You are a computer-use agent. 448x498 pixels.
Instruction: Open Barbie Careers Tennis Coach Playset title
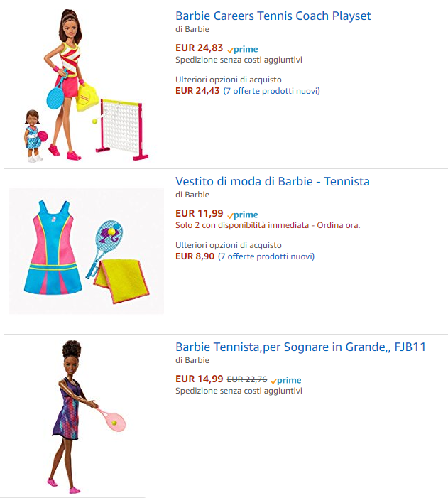pyautogui.click(x=273, y=16)
